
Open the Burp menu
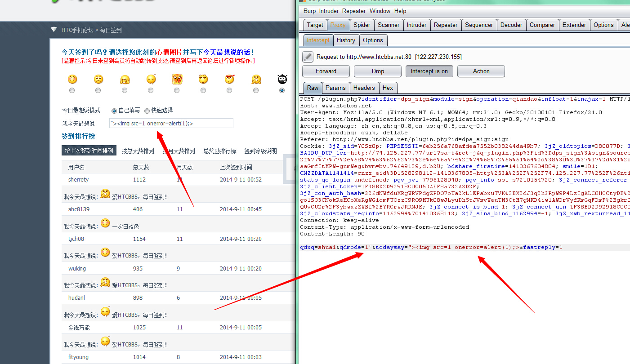point(310,11)
